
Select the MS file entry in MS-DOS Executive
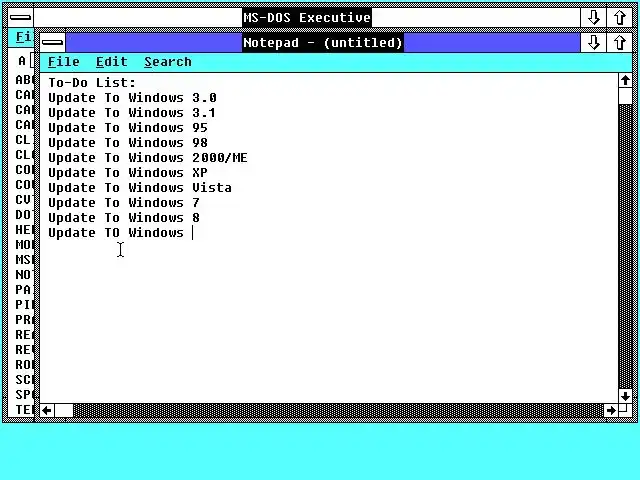pyautogui.click(x=24, y=260)
